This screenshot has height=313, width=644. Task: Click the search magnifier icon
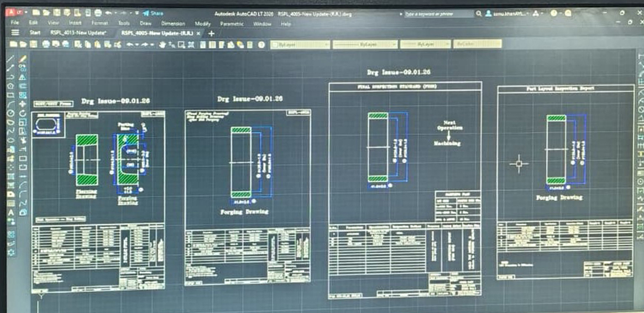[479, 14]
